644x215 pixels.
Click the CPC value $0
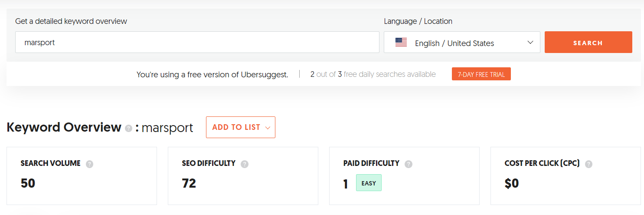point(512,183)
